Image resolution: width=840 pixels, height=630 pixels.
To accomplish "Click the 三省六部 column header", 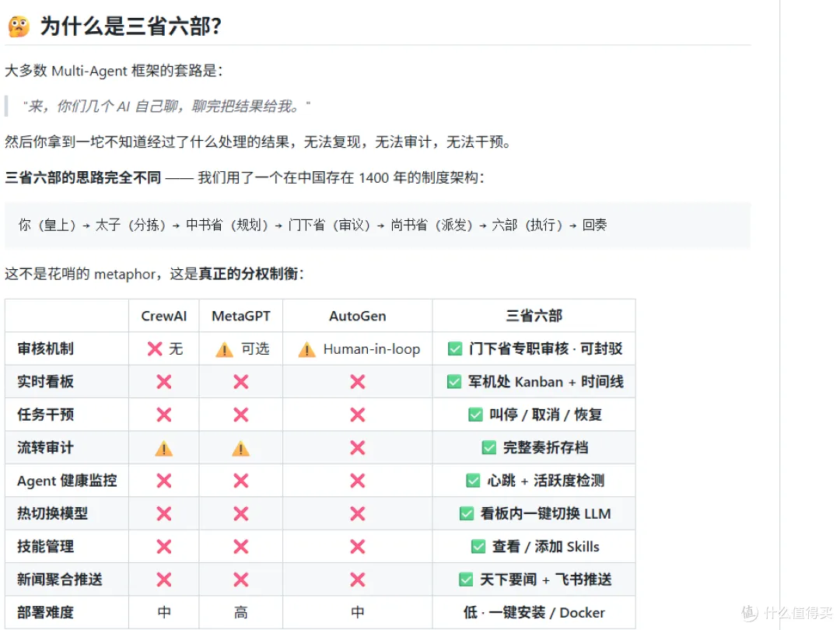I will (534, 316).
